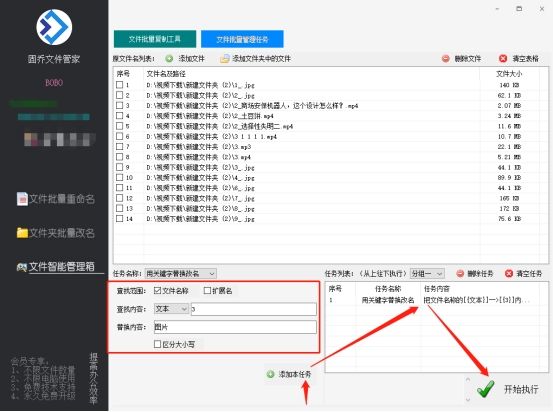Uncheck the 文件名称 search scope checkbox
This screenshot has width=553, height=412.
coord(158,291)
